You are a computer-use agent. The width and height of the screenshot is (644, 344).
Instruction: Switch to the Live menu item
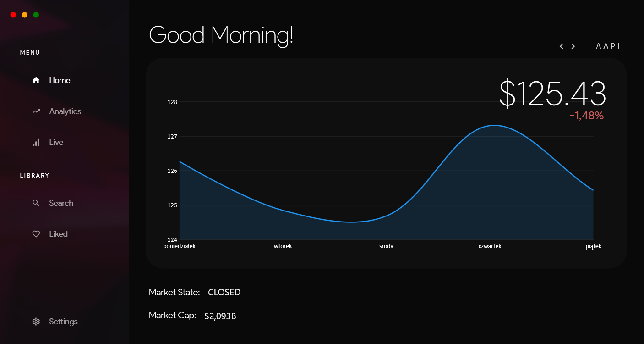(x=56, y=142)
